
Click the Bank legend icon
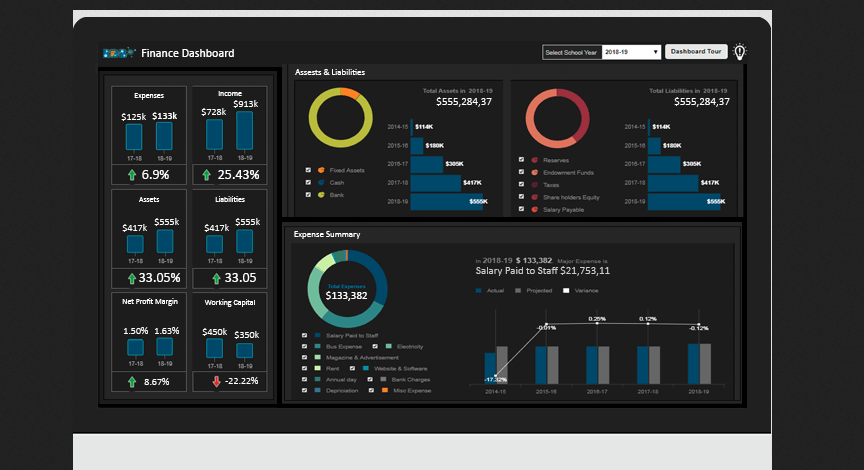point(320,194)
